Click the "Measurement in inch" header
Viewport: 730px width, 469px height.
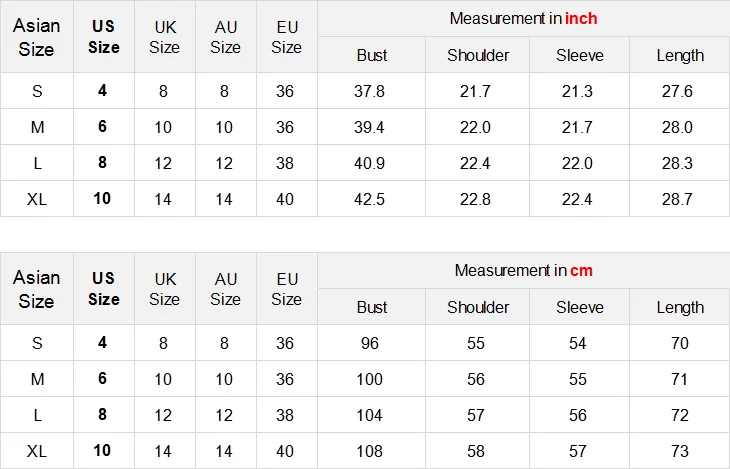coord(523,19)
